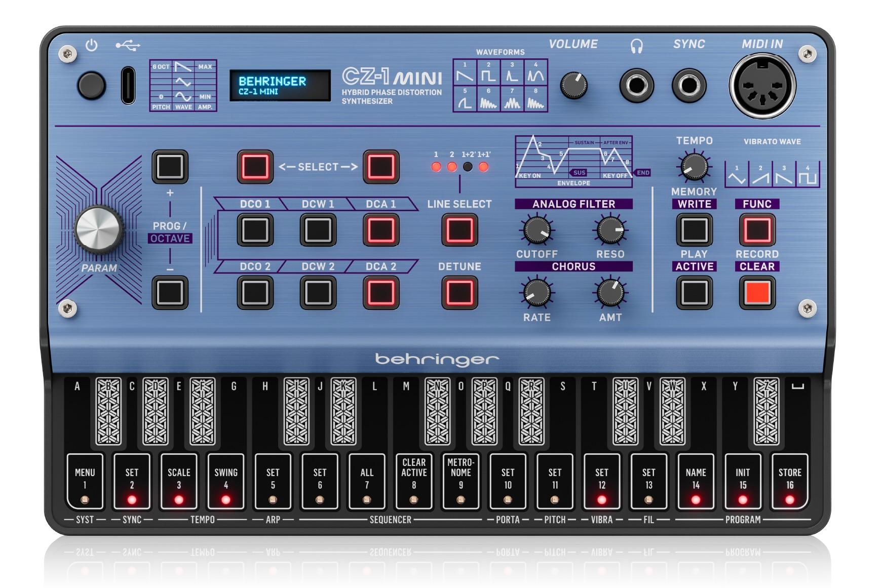
Task: Click waveform 4 double sine icon
Action: point(535,76)
